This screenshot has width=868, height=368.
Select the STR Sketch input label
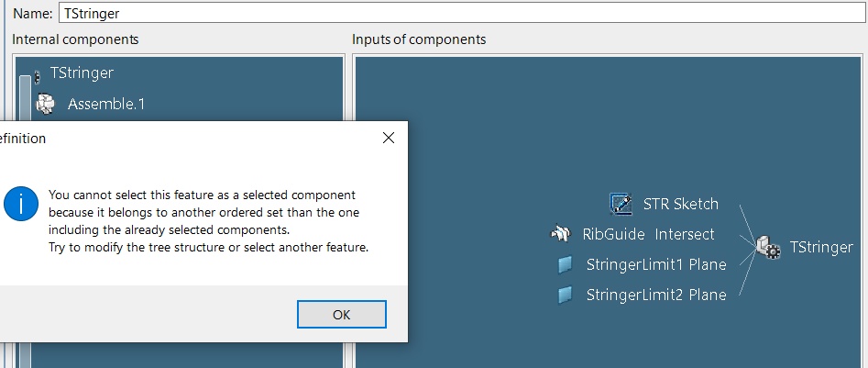point(681,204)
